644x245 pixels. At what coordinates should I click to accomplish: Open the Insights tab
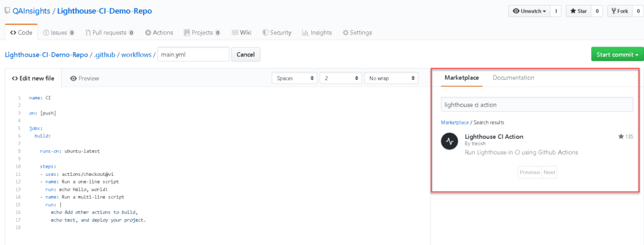(317, 33)
